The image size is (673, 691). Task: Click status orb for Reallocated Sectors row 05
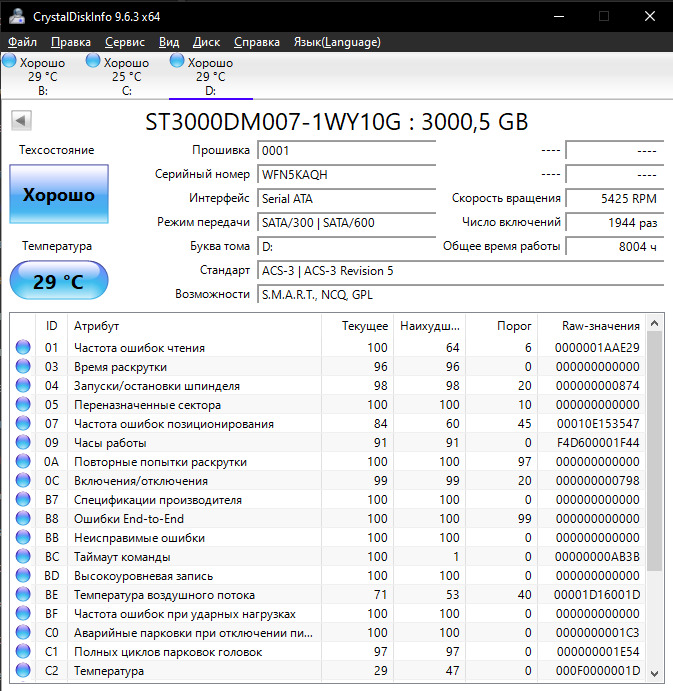click(23, 405)
